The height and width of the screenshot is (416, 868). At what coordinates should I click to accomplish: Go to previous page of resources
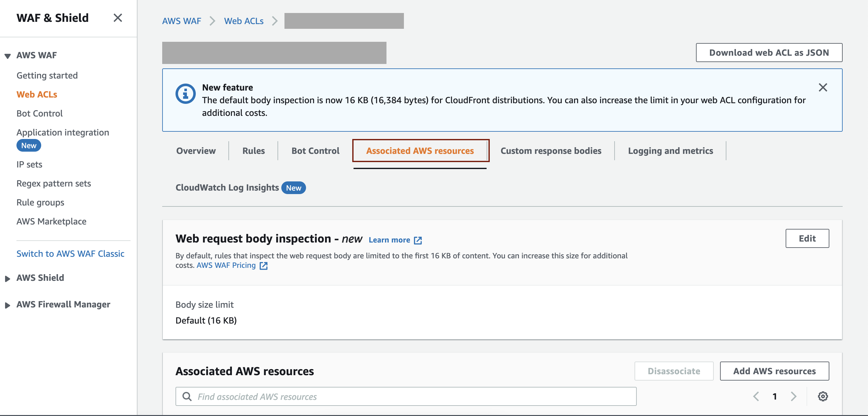756,396
